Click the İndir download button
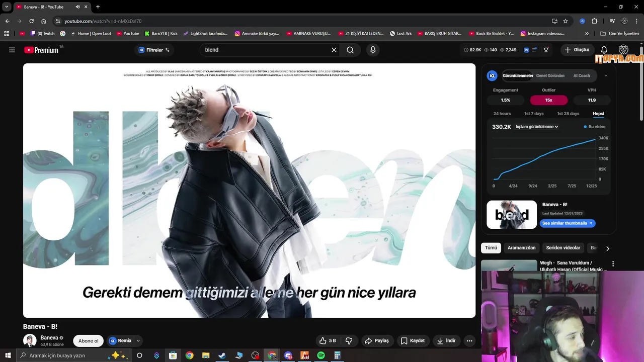This screenshot has width=644, height=362. point(446,341)
